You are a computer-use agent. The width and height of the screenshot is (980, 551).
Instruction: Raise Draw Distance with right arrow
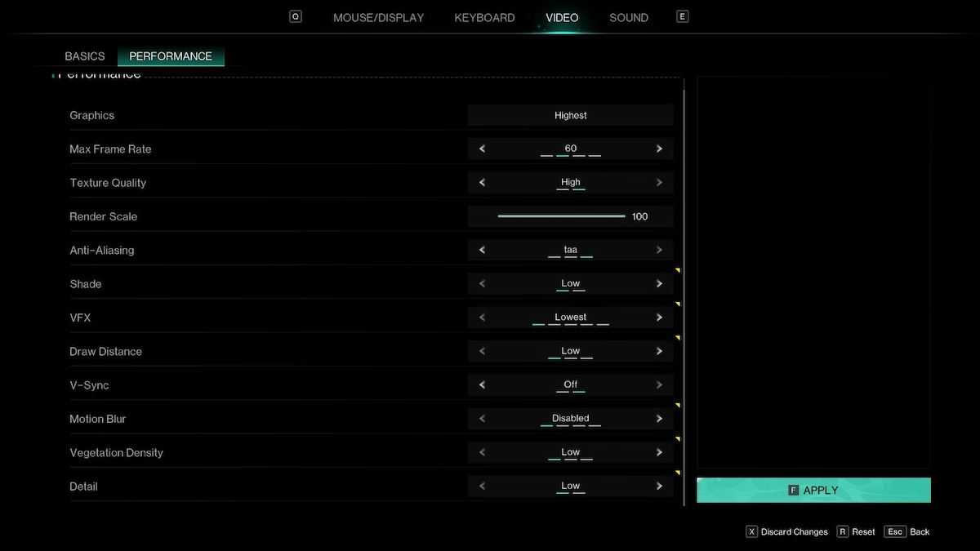[659, 351]
